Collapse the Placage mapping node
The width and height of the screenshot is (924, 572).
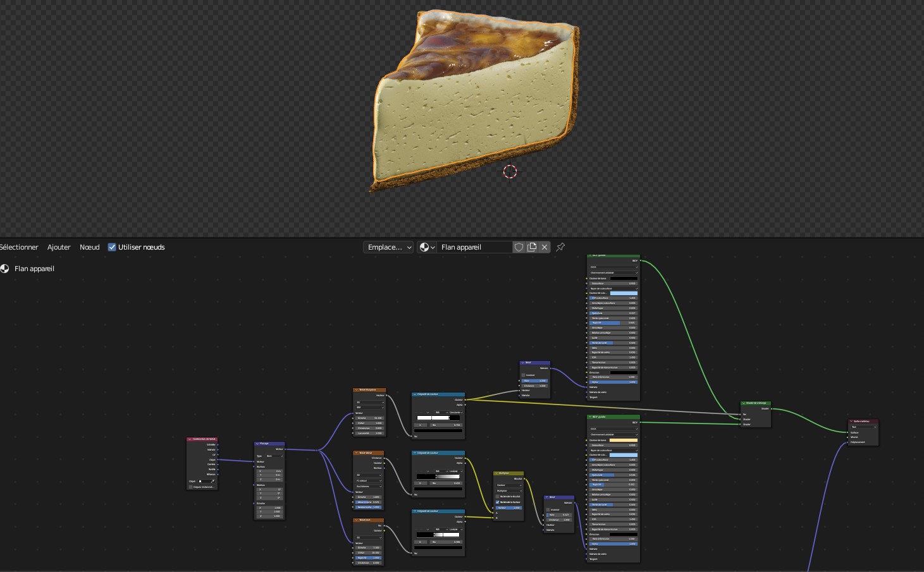point(257,444)
